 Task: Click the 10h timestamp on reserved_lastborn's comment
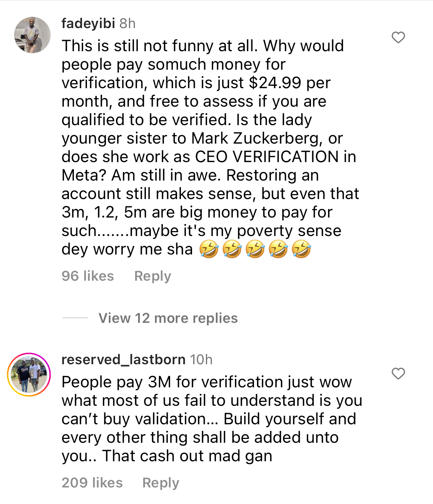(201, 360)
